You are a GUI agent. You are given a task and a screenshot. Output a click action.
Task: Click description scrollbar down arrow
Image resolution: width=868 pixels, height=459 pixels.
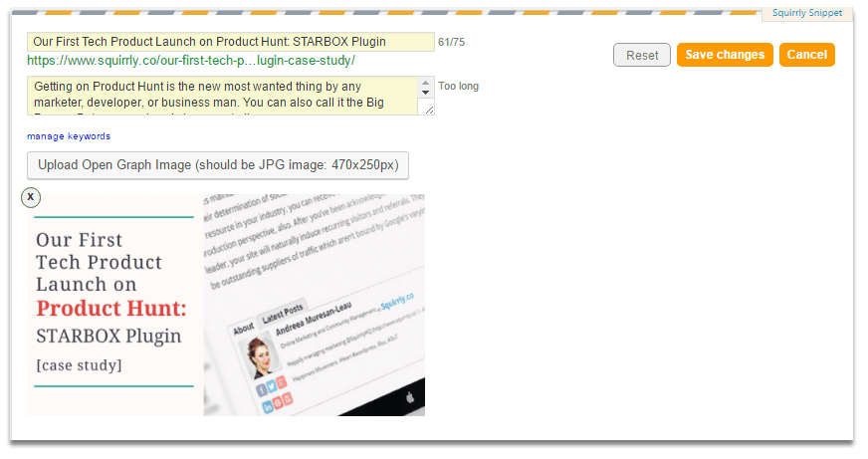426,93
